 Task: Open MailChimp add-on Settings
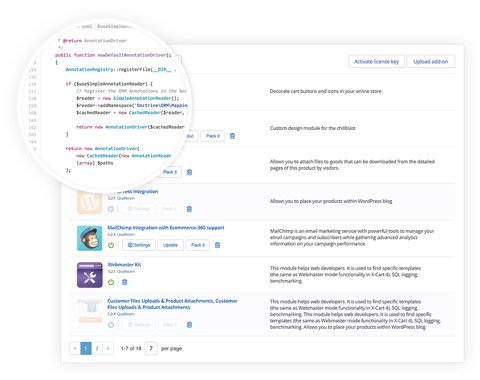point(139,245)
